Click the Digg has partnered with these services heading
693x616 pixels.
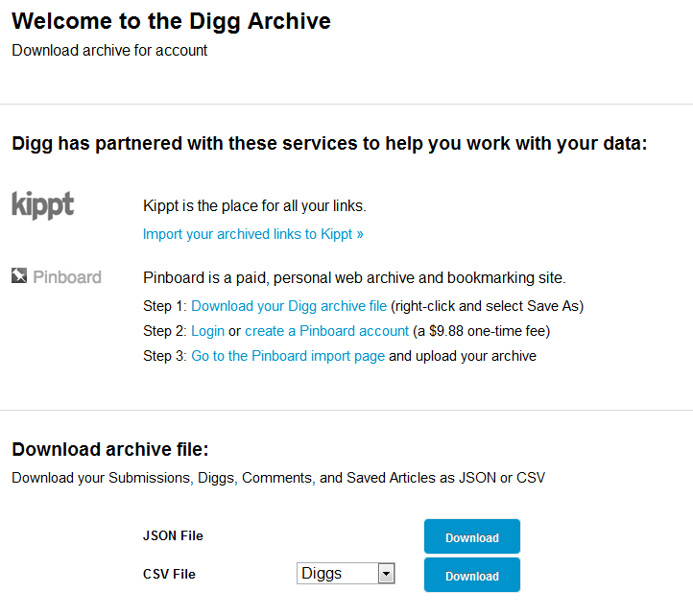(x=329, y=144)
